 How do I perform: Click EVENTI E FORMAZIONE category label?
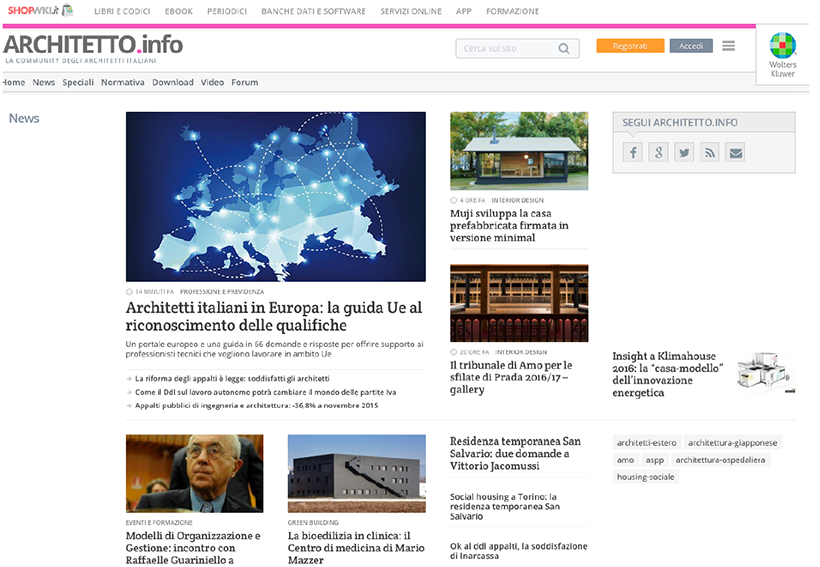coord(159,523)
